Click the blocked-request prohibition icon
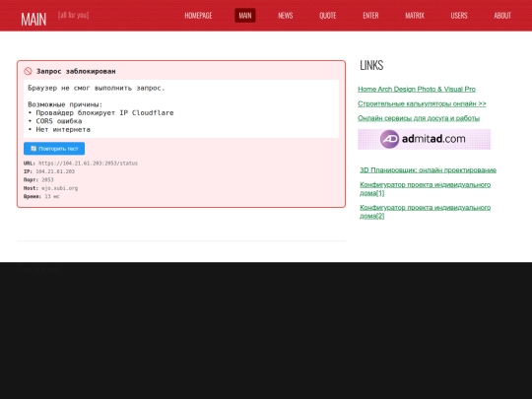The height and width of the screenshot is (399, 532). click(x=28, y=71)
